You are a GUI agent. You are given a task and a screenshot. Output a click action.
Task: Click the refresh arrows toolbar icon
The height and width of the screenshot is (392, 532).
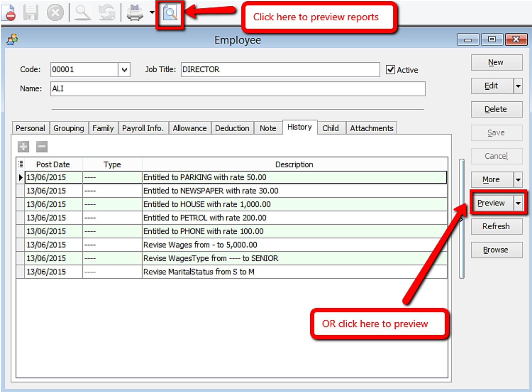point(107,13)
